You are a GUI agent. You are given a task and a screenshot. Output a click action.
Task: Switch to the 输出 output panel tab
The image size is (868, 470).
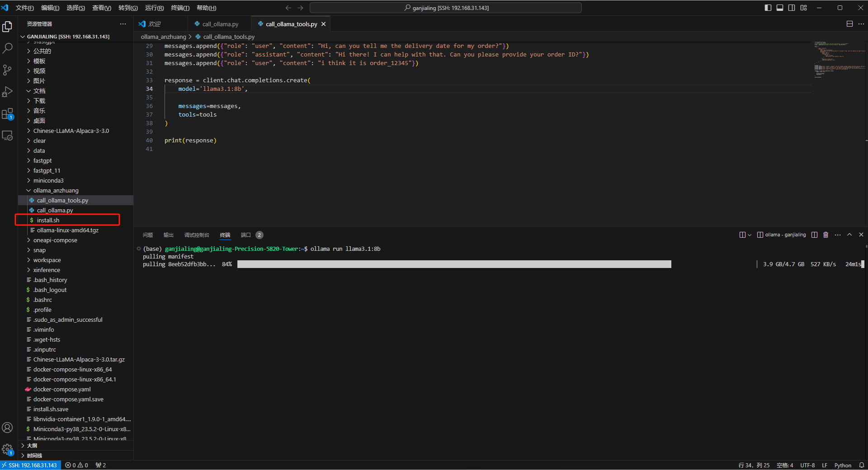click(x=169, y=235)
